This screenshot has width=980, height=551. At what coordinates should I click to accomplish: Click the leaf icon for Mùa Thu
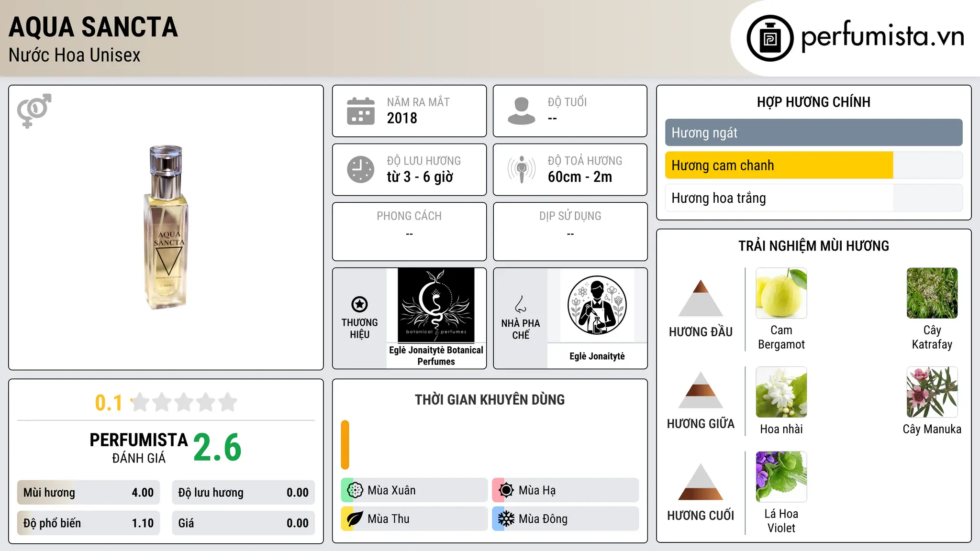355,519
